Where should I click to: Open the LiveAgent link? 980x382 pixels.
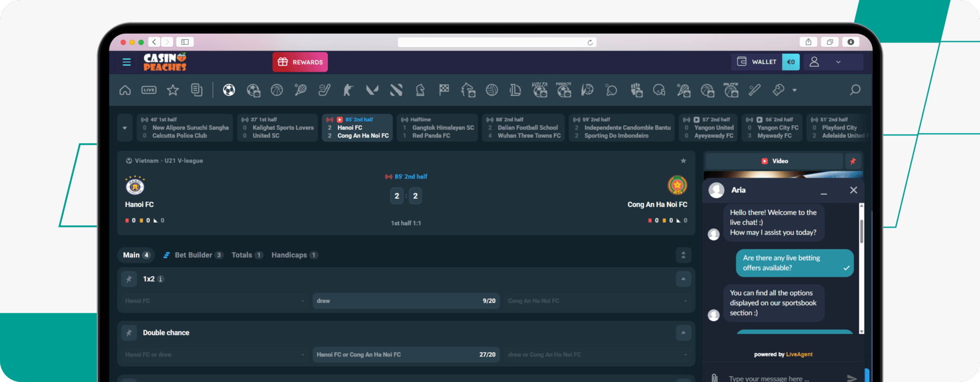799,354
